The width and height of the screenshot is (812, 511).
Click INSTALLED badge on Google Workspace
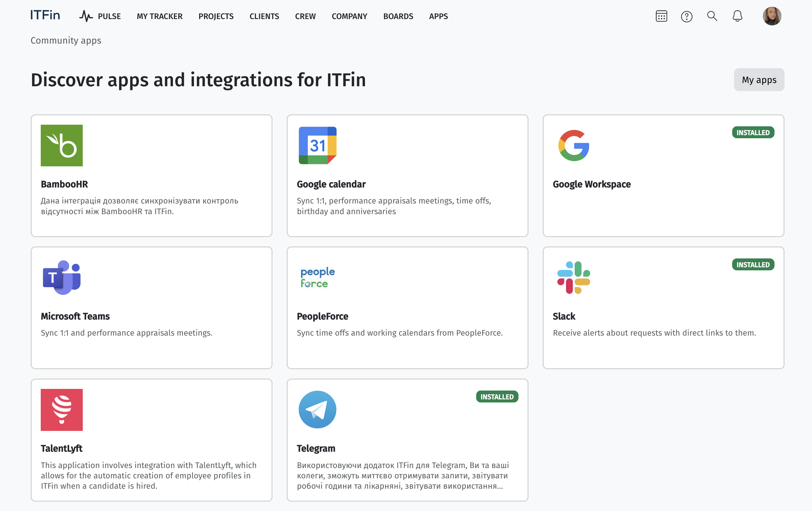pyautogui.click(x=753, y=133)
